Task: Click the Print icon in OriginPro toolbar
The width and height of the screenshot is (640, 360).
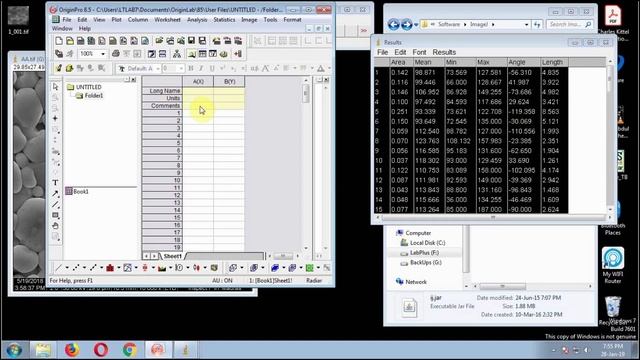Action: click(x=116, y=53)
